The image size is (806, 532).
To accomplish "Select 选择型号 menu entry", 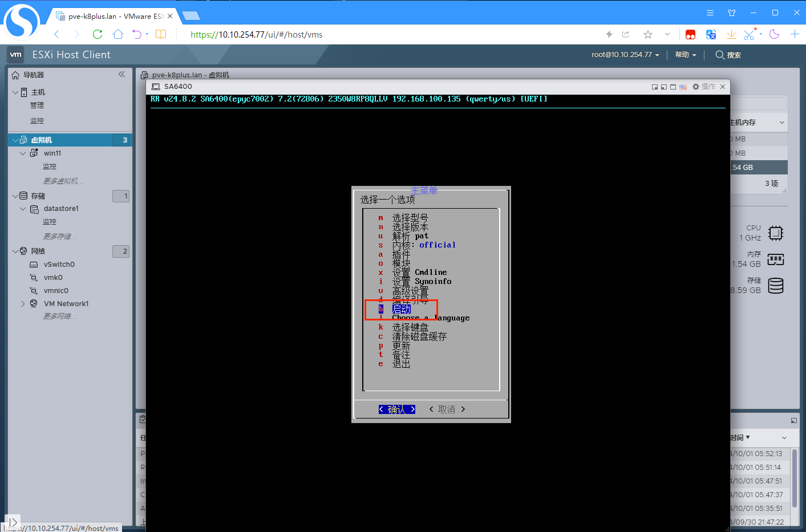I will pyautogui.click(x=410, y=218).
